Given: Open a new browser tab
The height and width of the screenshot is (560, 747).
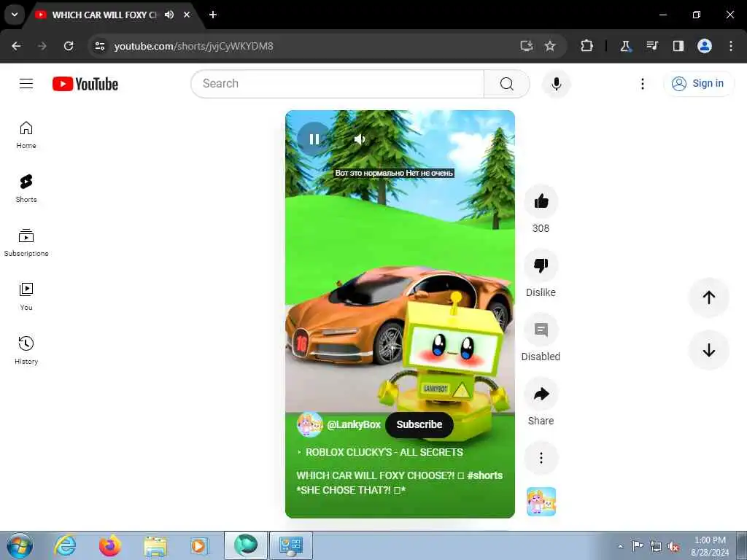Looking at the screenshot, I should click(x=213, y=15).
